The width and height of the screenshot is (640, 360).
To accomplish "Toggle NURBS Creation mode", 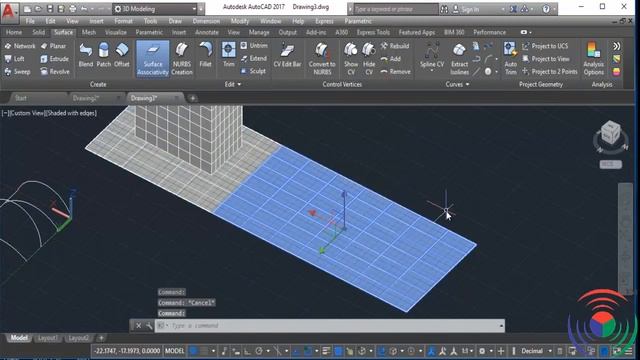I will pos(182,59).
